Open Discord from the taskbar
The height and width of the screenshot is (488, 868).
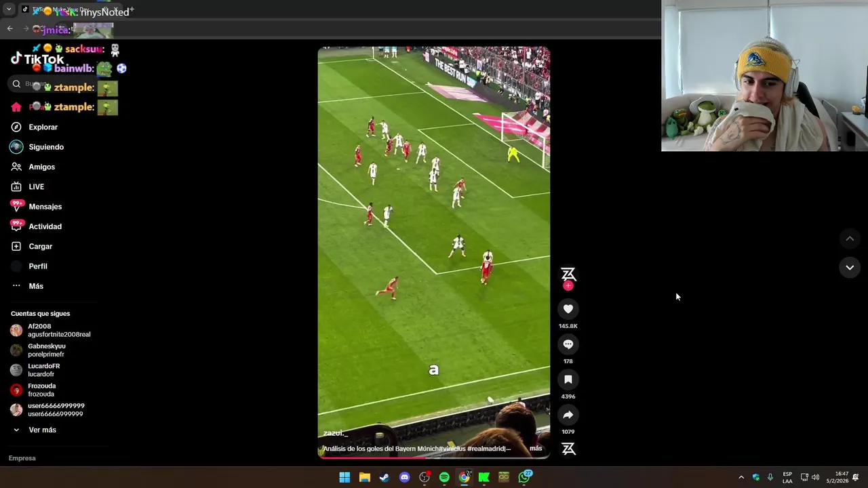point(404,477)
